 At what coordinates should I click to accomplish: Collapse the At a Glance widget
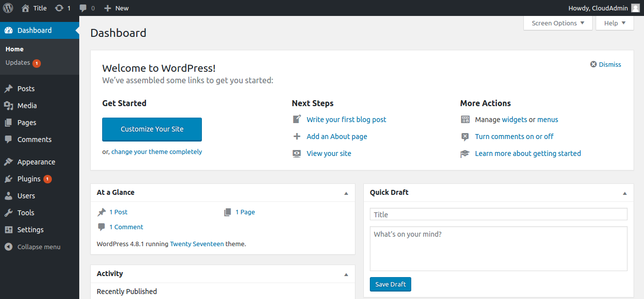[346, 193]
